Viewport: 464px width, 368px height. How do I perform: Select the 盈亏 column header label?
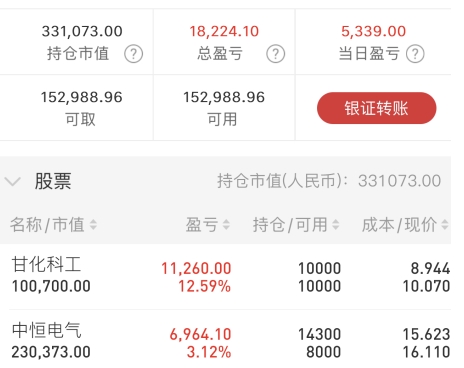[x=202, y=225]
